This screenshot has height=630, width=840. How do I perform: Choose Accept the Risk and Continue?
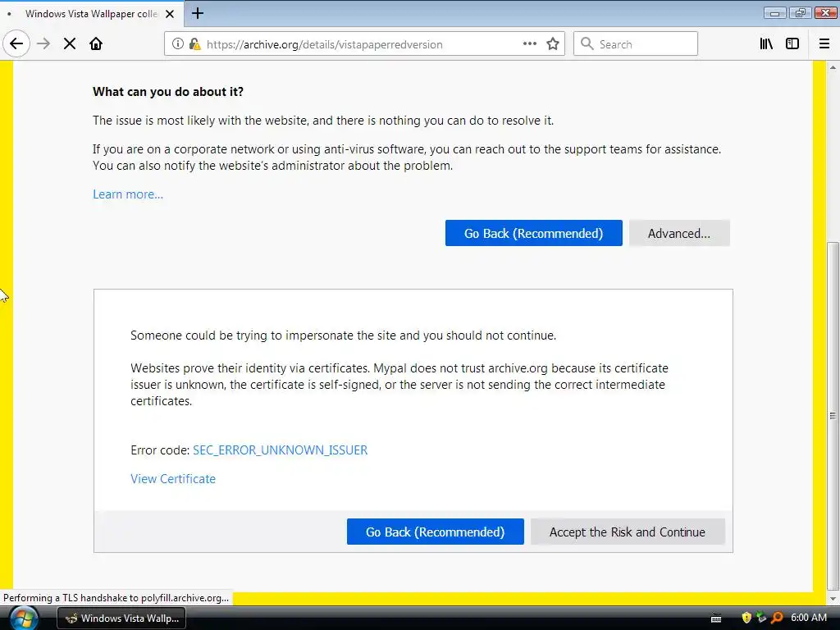(x=628, y=532)
